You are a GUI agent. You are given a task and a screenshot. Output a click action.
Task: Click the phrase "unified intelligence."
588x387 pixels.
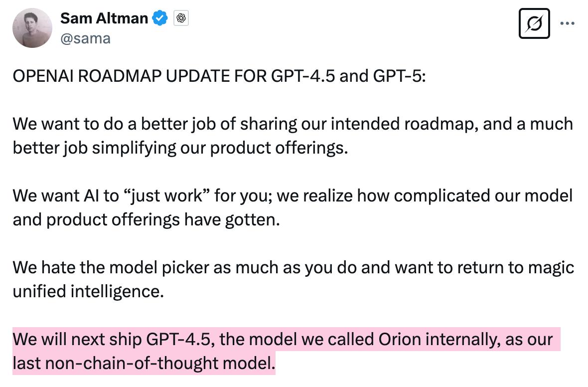(x=88, y=291)
